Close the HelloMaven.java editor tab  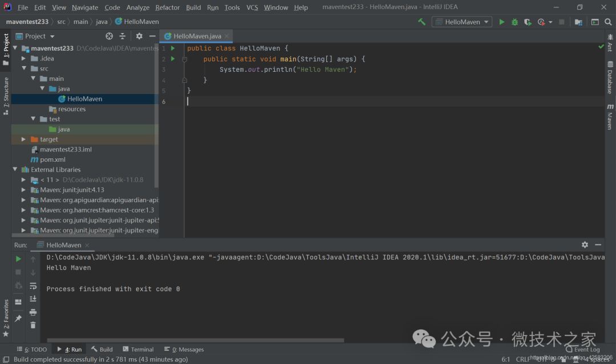click(x=226, y=36)
